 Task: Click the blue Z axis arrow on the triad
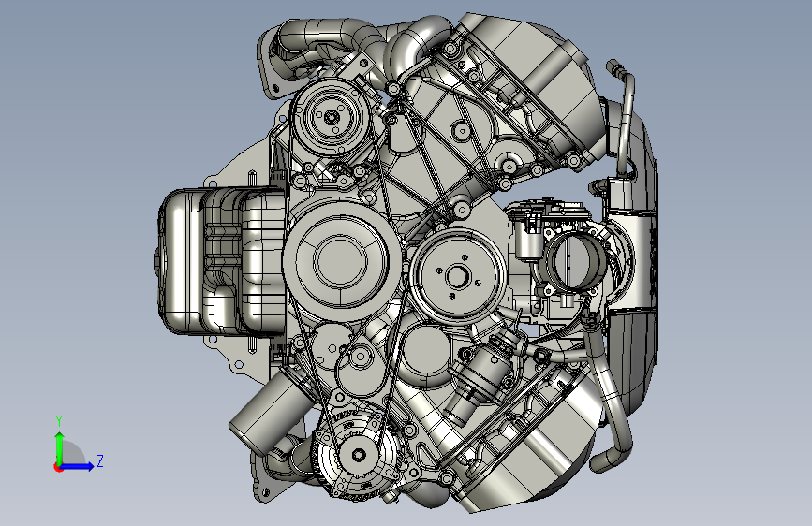coord(78,466)
